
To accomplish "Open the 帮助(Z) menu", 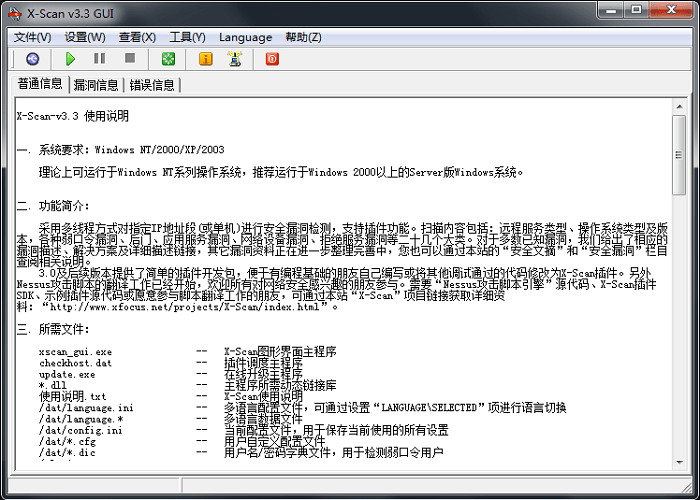I will 303,37.
